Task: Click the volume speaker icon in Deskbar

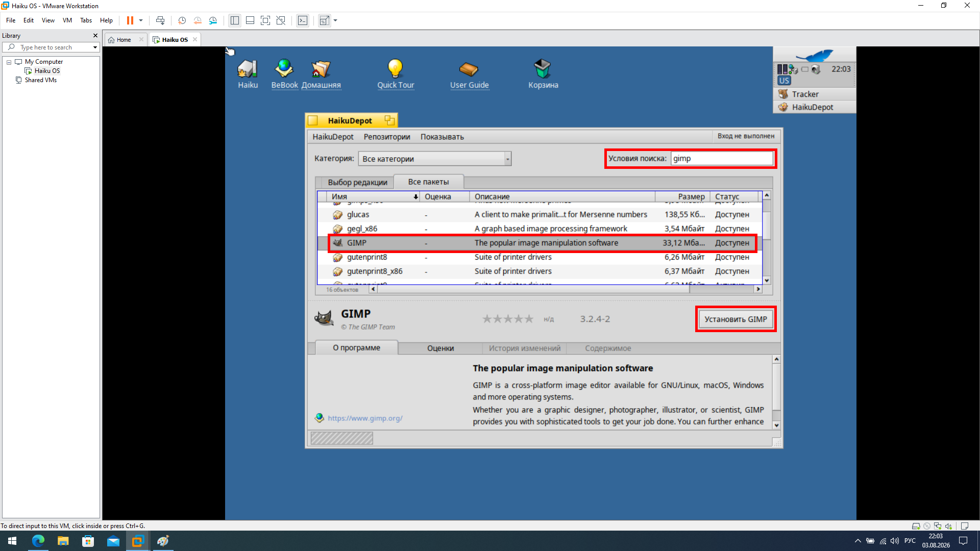Action: pyautogui.click(x=816, y=69)
